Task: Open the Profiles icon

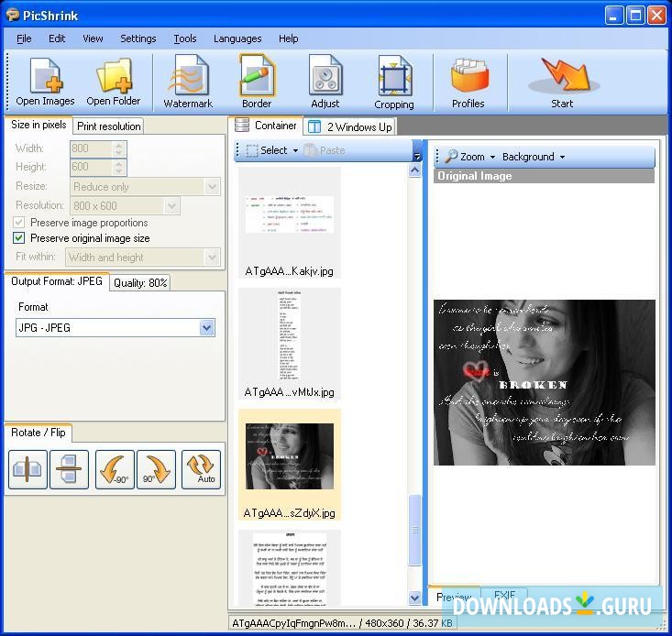Action: (468, 82)
